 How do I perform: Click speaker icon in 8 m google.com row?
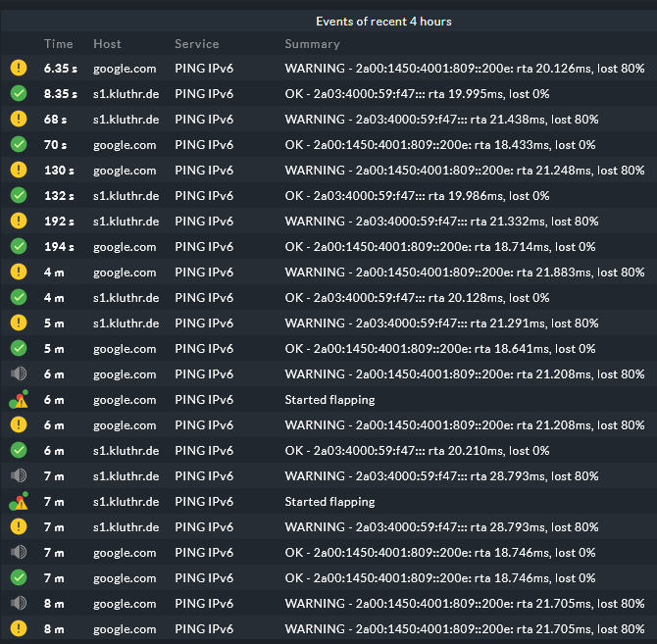[19, 603]
